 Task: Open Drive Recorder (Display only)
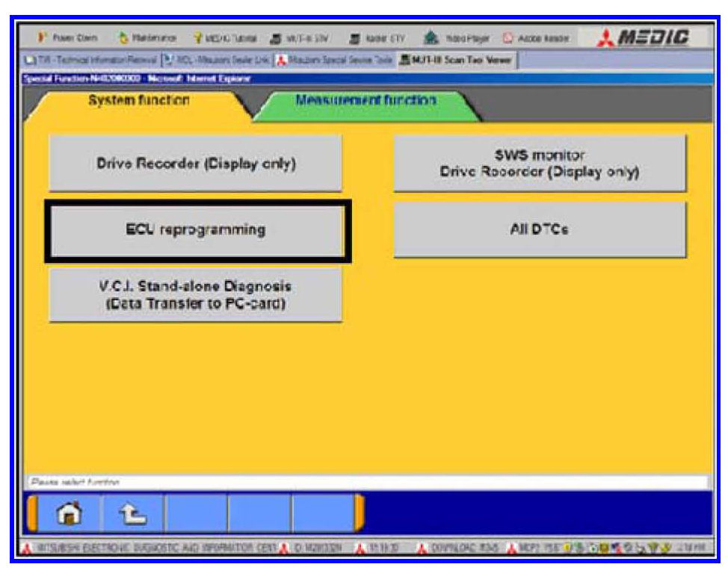coord(195,164)
